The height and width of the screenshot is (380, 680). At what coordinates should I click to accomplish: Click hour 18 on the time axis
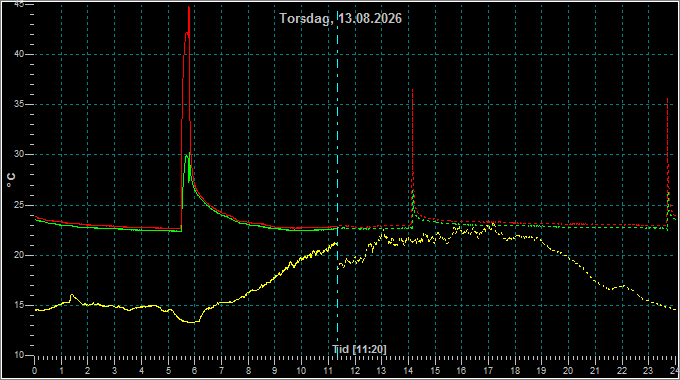point(515,371)
